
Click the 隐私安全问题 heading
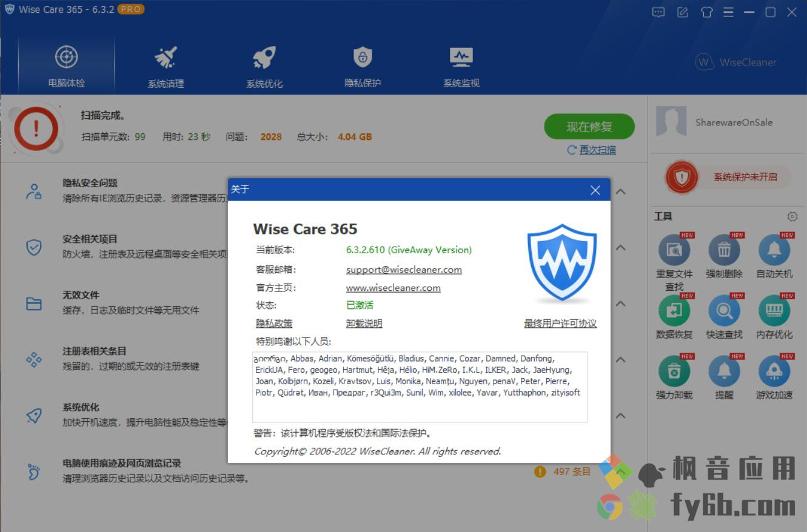90,183
